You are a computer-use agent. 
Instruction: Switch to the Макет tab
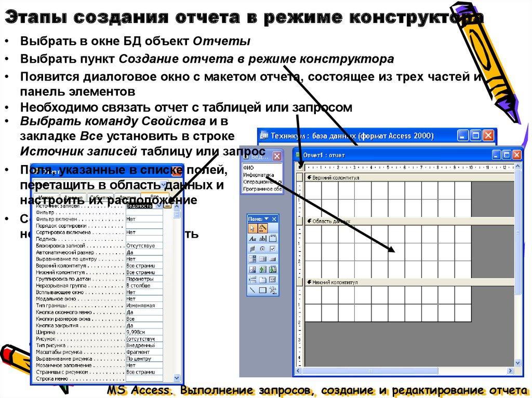[46, 196]
